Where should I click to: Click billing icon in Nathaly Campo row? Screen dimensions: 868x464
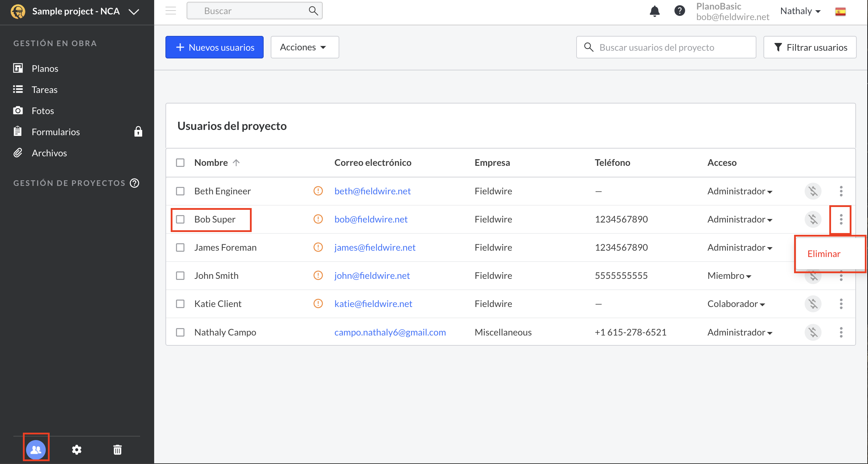813,332
